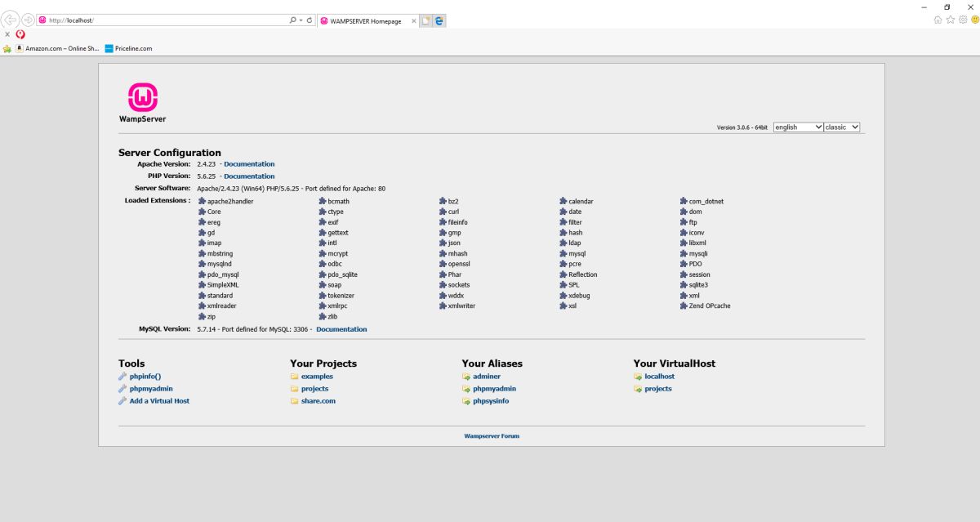Open the Amazon.com favorites bookmark
Image resolution: width=980 pixels, height=522 pixels.
56,48
